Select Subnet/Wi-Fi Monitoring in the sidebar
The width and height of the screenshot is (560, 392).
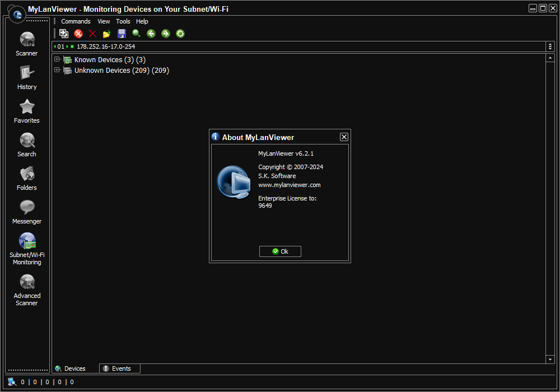tap(27, 249)
